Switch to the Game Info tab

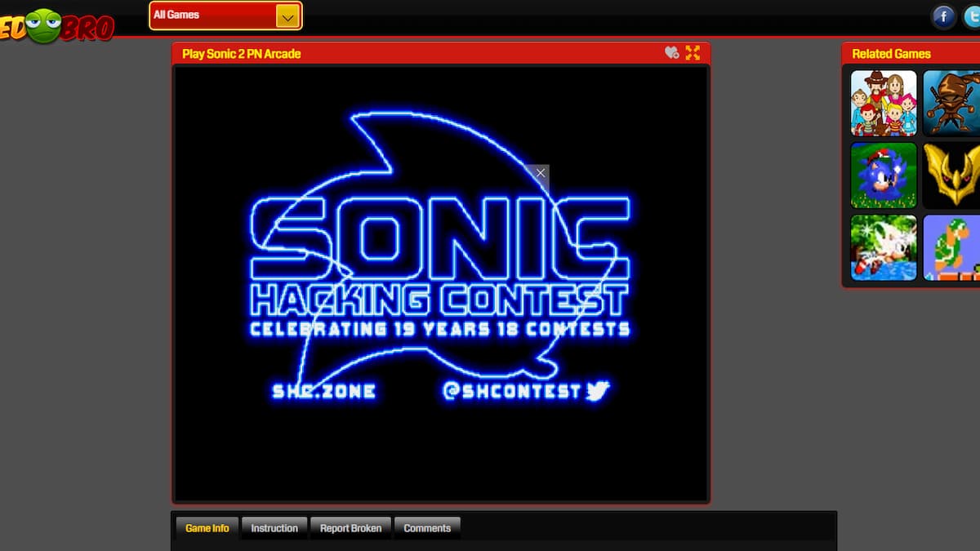point(207,528)
